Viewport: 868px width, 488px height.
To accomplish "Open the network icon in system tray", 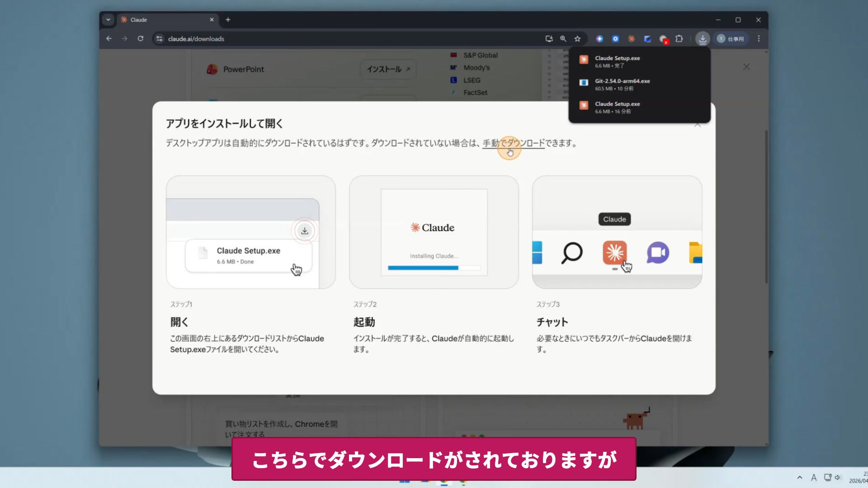I will coord(827,477).
